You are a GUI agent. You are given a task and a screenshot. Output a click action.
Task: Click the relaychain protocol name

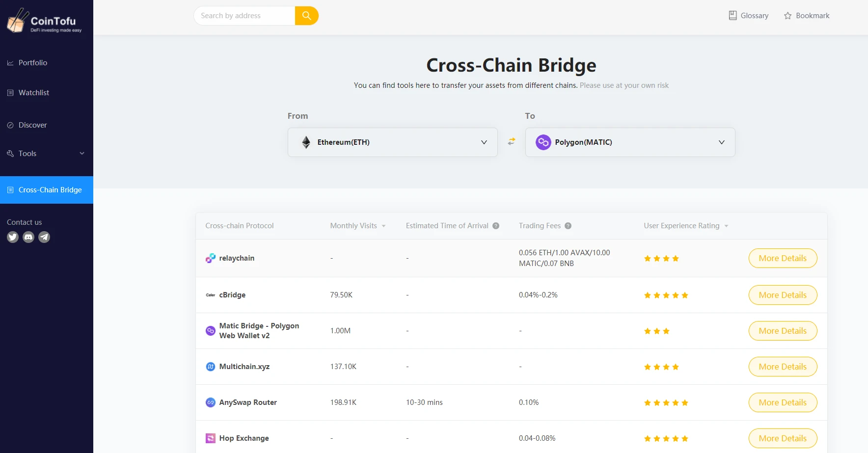coord(237,258)
